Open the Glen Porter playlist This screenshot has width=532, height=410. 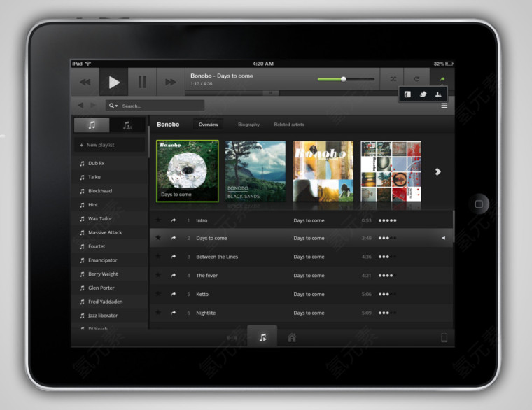point(109,288)
